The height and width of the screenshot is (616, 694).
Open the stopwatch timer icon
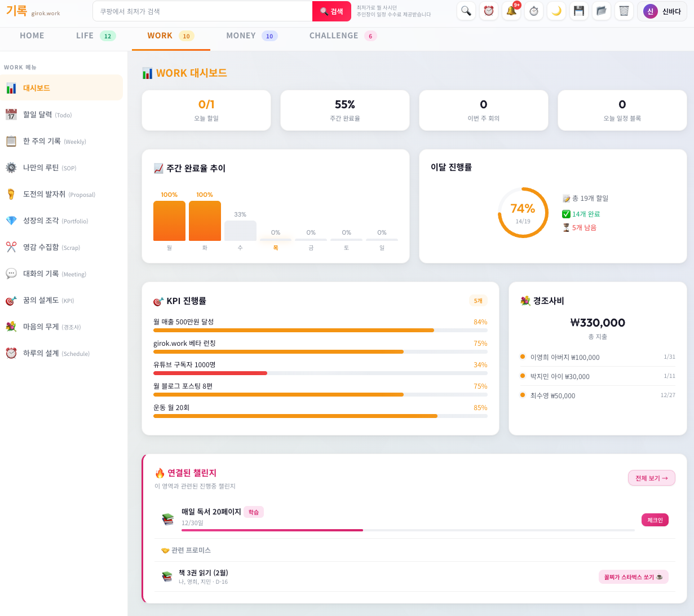click(x=533, y=11)
